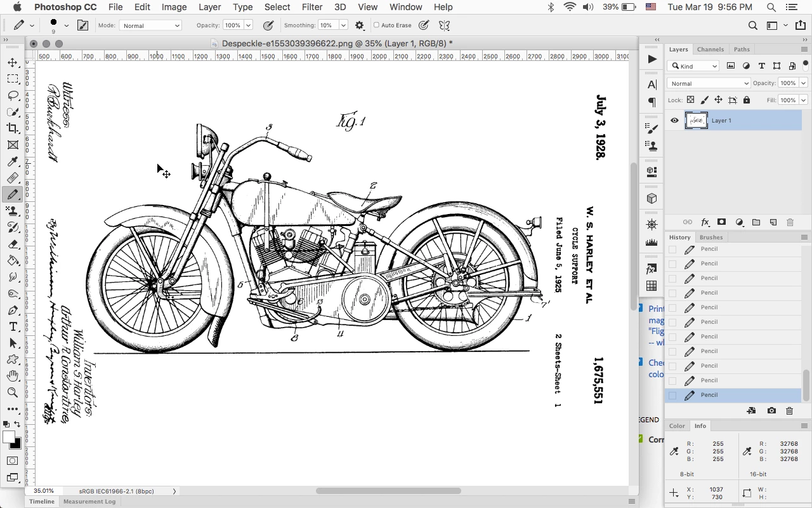Image resolution: width=812 pixels, height=508 pixels.
Task: Select the Lasso tool
Action: click(x=13, y=95)
